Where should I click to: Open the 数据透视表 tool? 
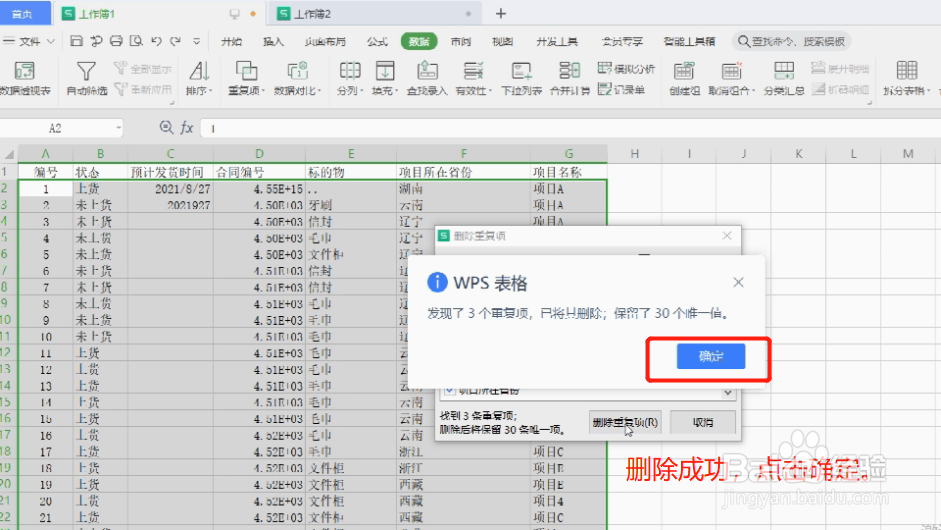coord(25,78)
